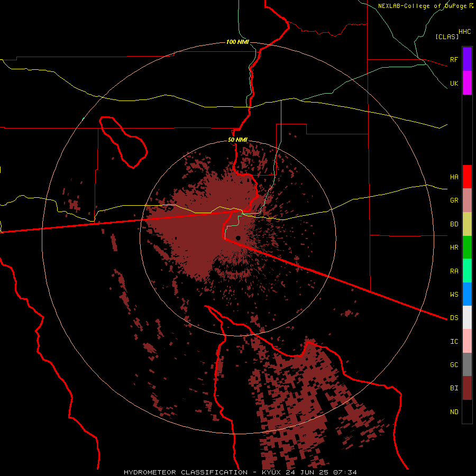Click the HA legend label
Image resolution: width=476 pixels, height=476 pixels.
click(x=454, y=177)
